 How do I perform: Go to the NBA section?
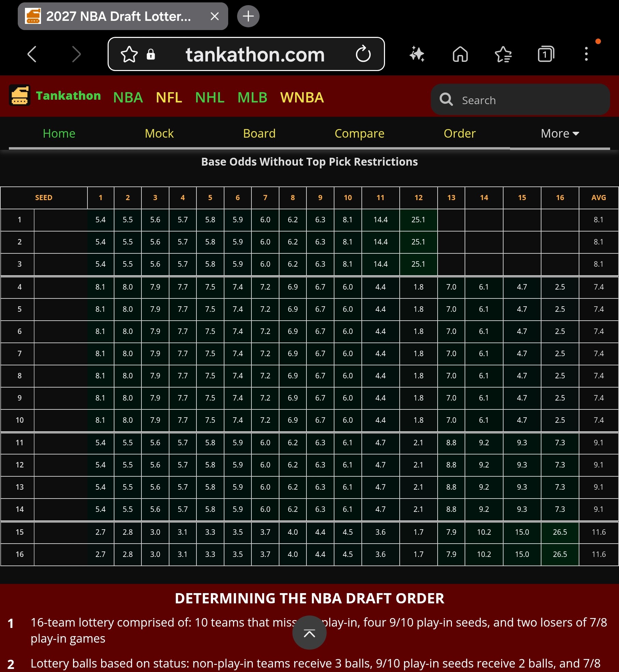(128, 98)
